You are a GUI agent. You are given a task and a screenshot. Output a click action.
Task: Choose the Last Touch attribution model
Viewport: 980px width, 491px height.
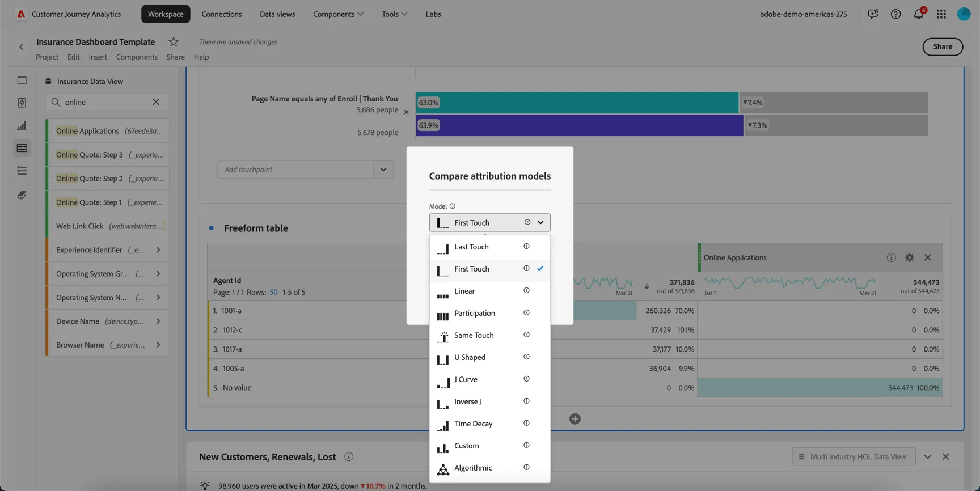[490, 247]
